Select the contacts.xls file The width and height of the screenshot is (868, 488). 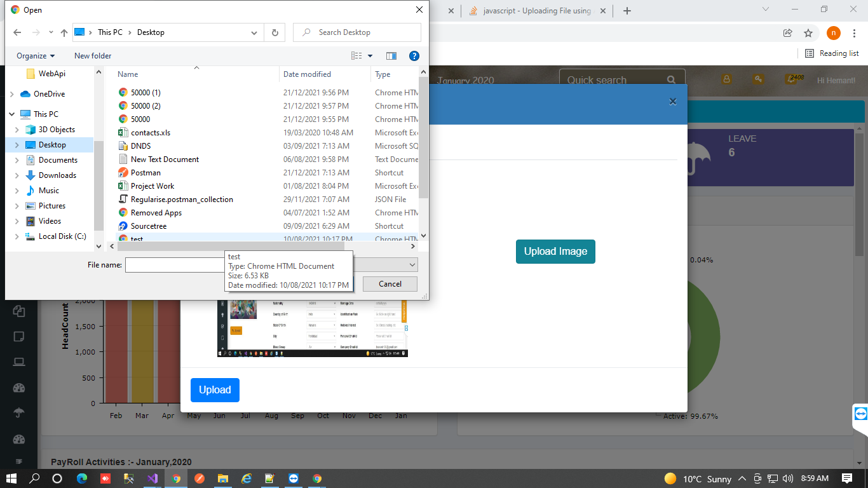151,133
